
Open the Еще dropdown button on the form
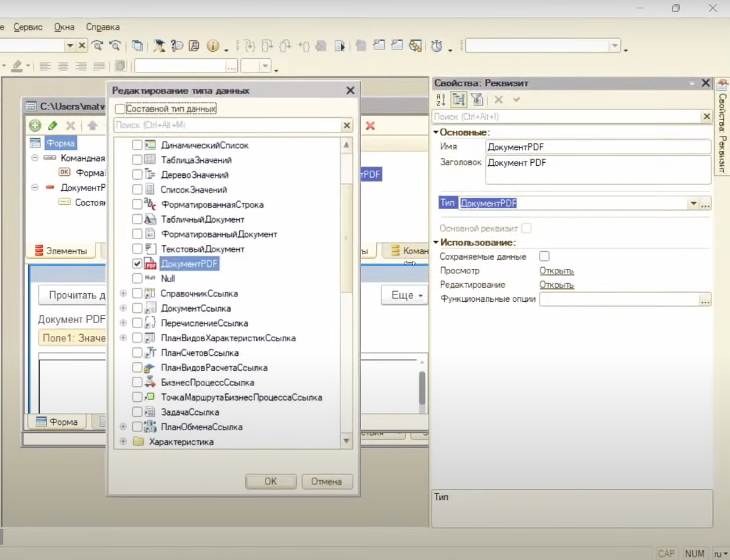(x=405, y=295)
